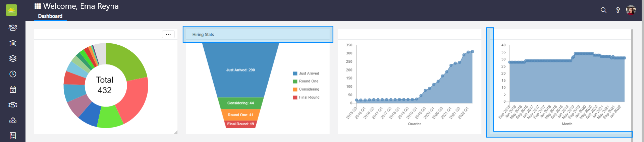This screenshot has height=142, width=644.
Task: Open the handshake icon in sidebar
Action: click(13, 105)
